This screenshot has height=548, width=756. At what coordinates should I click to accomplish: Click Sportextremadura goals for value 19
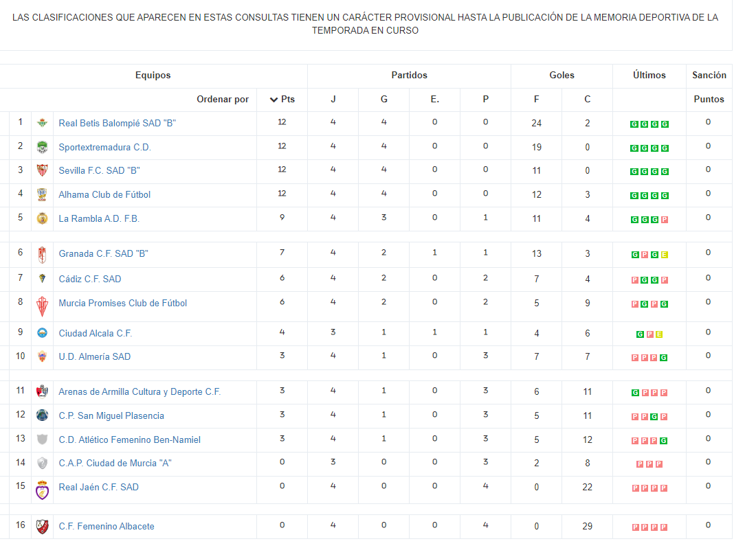tap(537, 148)
